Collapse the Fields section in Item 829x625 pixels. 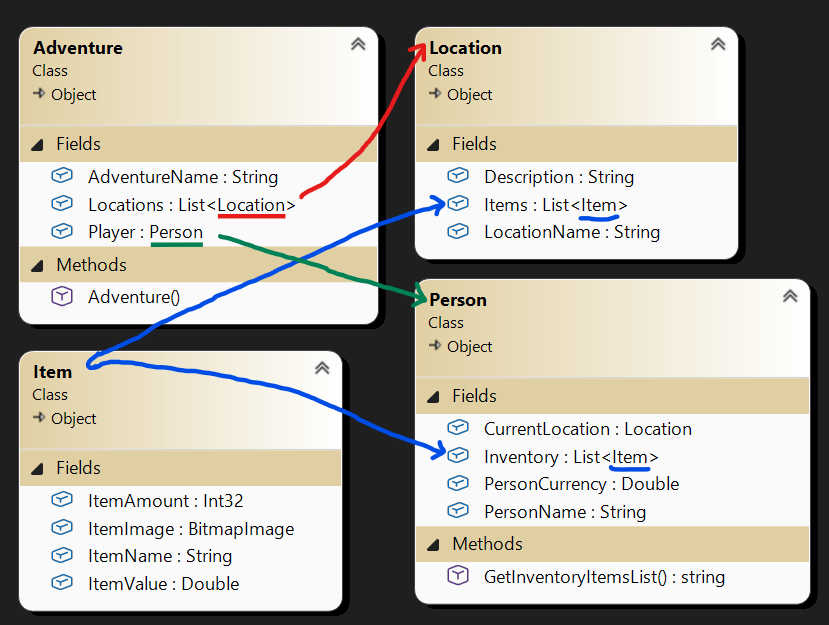(38, 468)
